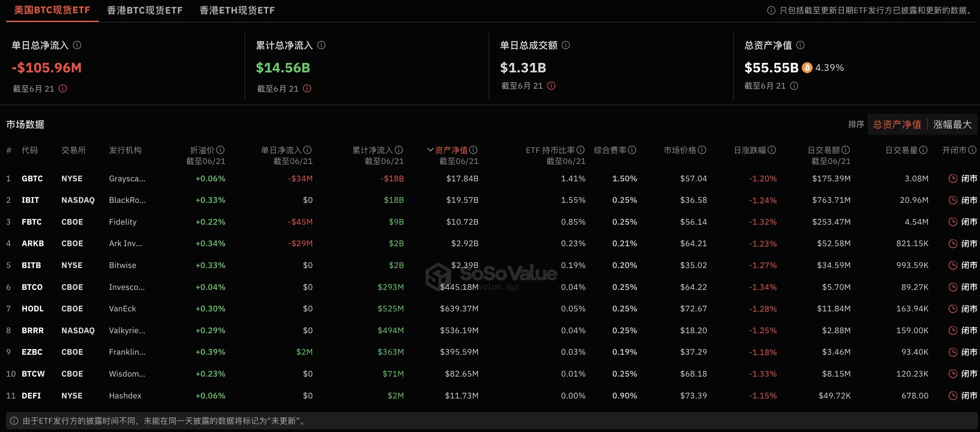Click red info icon after 截至6月 21 under -$105.96M

pyautogui.click(x=63, y=89)
